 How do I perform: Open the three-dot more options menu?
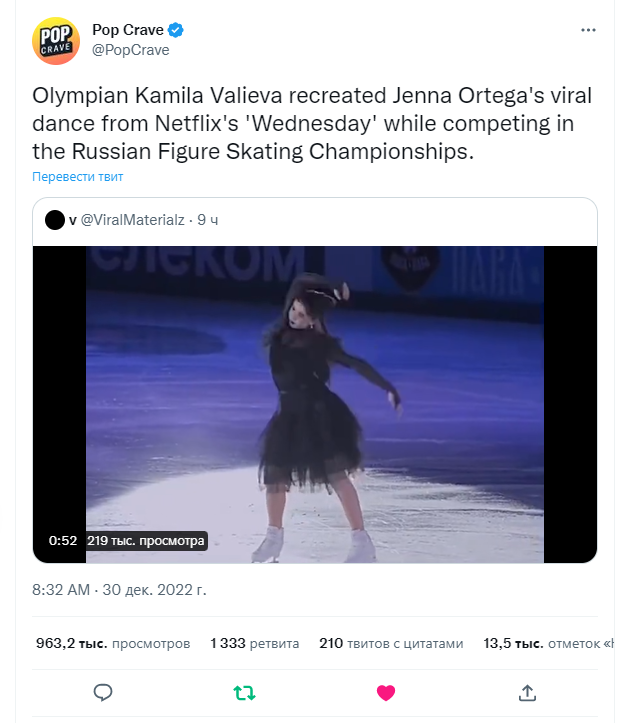coord(588,31)
